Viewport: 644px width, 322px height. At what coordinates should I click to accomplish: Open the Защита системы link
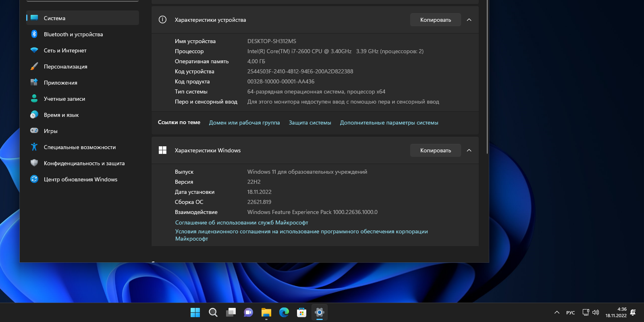310,123
